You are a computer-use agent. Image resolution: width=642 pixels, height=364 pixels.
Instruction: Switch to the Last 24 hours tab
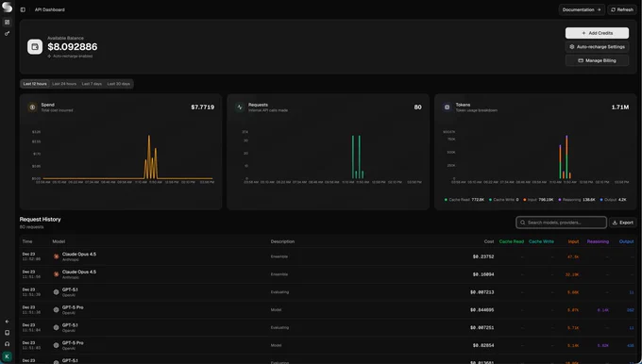click(x=64, y=84)
